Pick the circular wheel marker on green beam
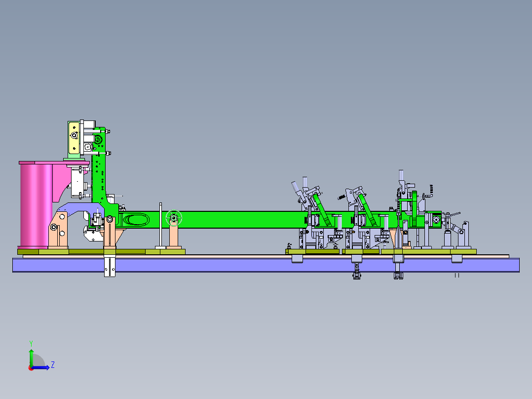Image resolution: width=532 pixels, height=399 pixels. [174, 218]
